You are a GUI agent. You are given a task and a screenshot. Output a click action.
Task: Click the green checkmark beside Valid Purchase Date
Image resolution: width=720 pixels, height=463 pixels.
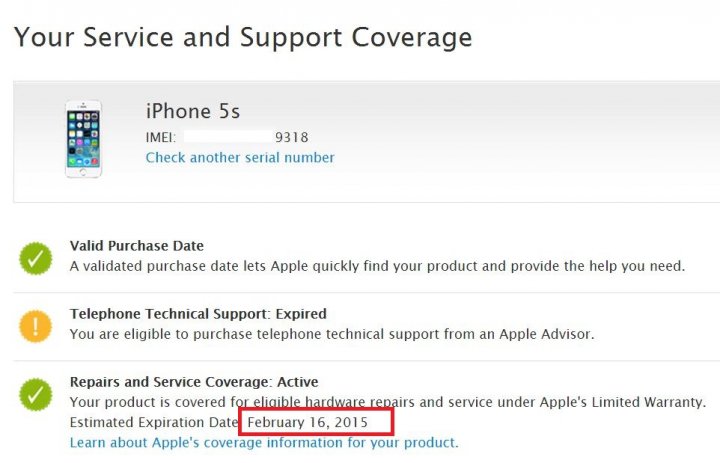click(36, 258)
